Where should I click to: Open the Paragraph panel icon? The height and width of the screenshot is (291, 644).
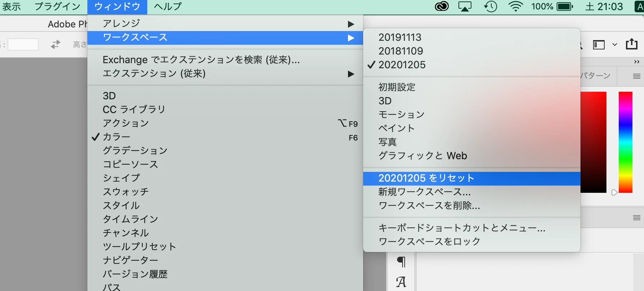click(x=401, y=261)
